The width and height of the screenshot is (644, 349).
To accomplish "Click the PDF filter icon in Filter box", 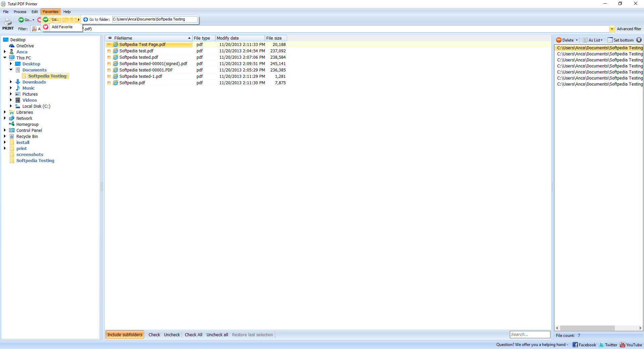I will coord(34,29).
